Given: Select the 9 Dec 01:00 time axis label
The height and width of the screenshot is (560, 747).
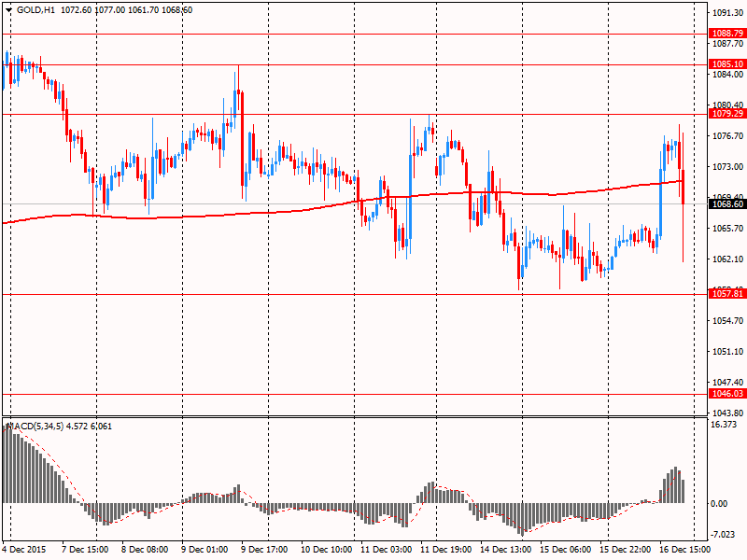Looking at the screenshot, I should [x=204, y=549].
